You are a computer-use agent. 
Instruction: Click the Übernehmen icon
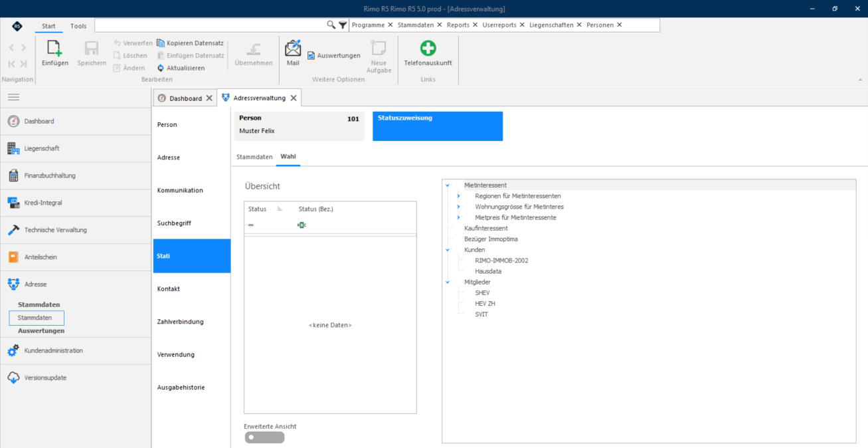click(253, 49)
